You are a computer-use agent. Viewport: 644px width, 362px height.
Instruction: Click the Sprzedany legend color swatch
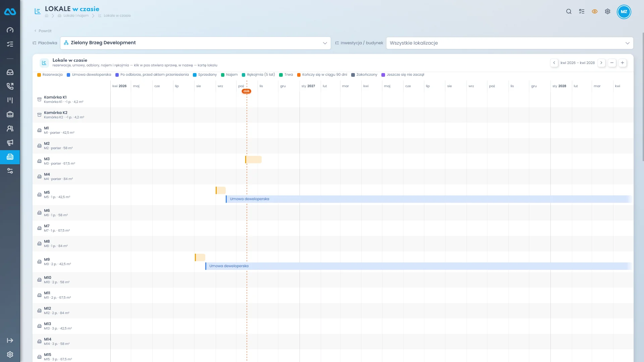195,75
